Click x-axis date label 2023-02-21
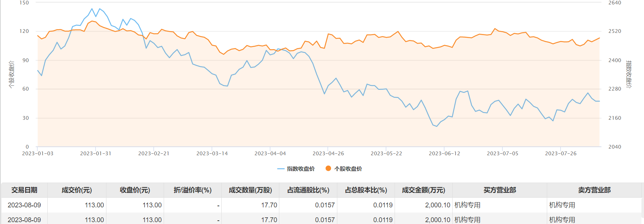The height and width of the screenshot is (224, 644). [x=154, y=153]
